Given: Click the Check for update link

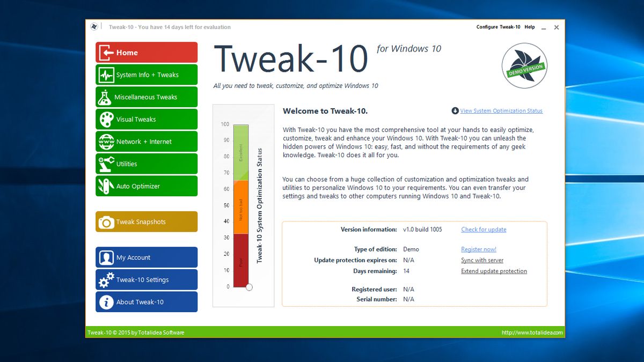Looking at the screenshot, I should [x=484, y=230].
